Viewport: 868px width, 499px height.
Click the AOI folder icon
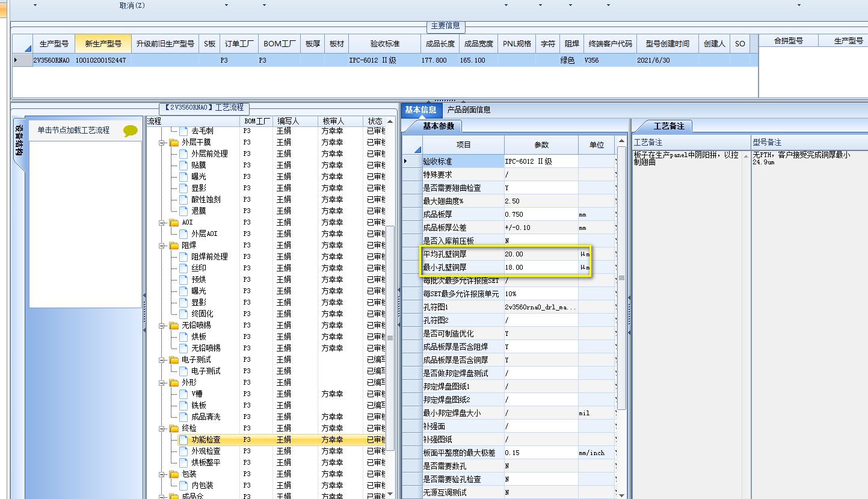[174, 223]
